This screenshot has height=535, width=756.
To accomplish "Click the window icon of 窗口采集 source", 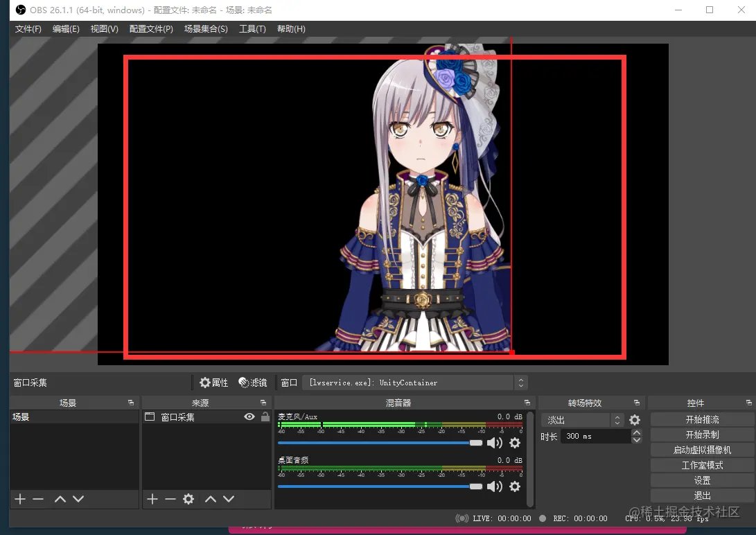I will pos(150,417).
